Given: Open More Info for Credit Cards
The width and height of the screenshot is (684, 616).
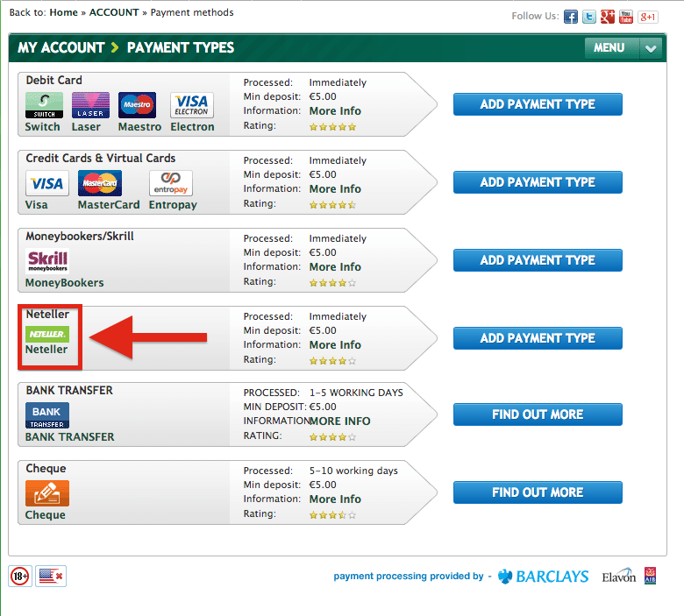Looking at the screenshot, I should [335, 189].
